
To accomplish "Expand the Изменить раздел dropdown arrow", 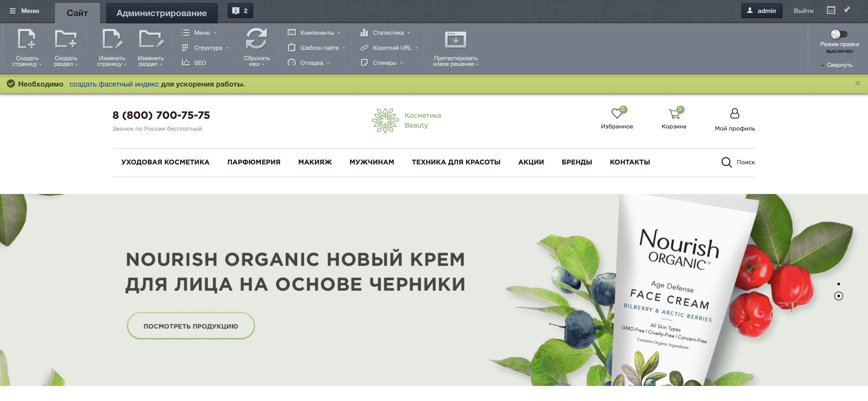I will (161, 64).
